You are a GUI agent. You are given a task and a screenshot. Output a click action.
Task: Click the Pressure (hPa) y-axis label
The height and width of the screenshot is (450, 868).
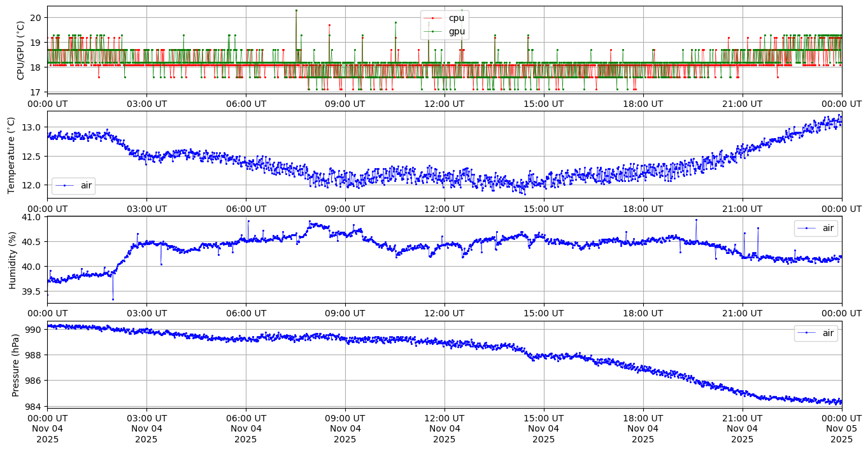(16, 364)
